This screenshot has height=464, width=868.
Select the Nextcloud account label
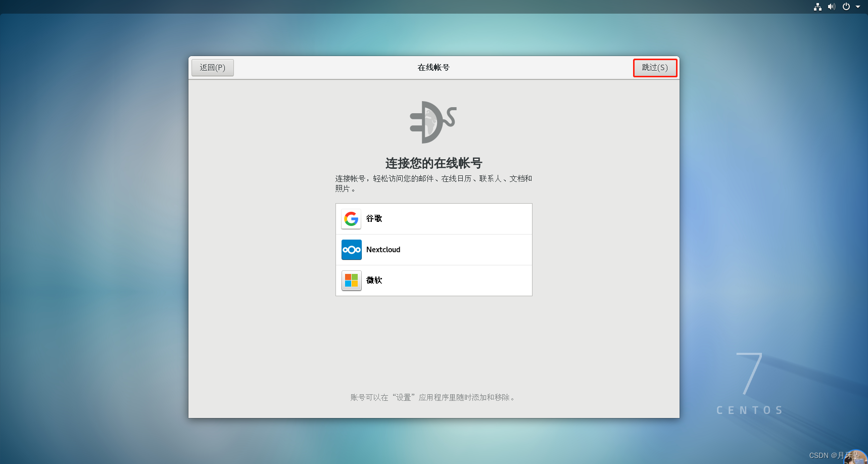tap(383, 250)
